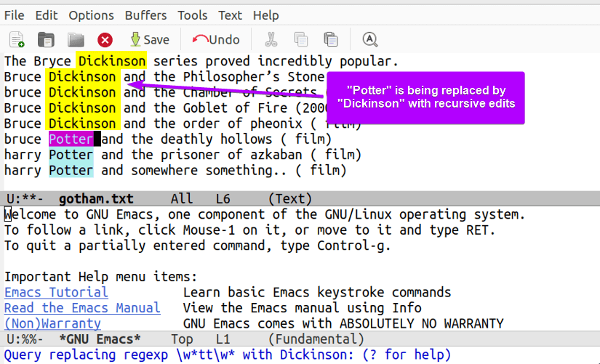Open the Edit menu

point(47,15)
